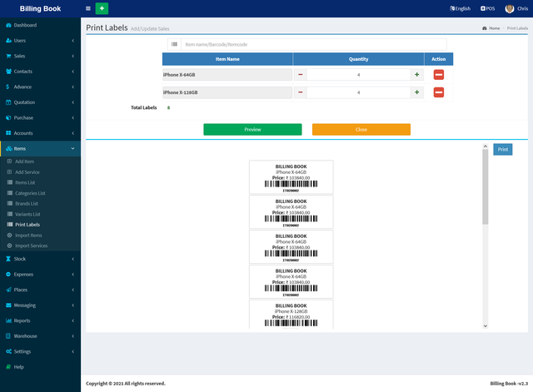
Task: Open the Dashboard icon in sidebar
Action: 8,25
